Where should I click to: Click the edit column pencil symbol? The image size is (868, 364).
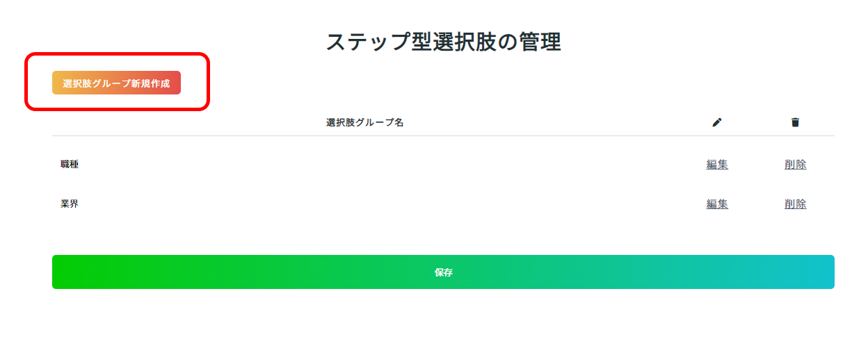click(717, 122)
